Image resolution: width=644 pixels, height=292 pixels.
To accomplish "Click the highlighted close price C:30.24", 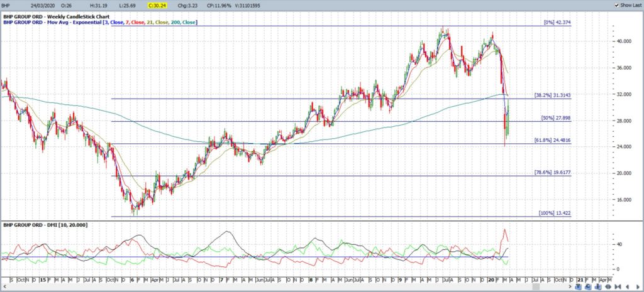I will (158, 5).
